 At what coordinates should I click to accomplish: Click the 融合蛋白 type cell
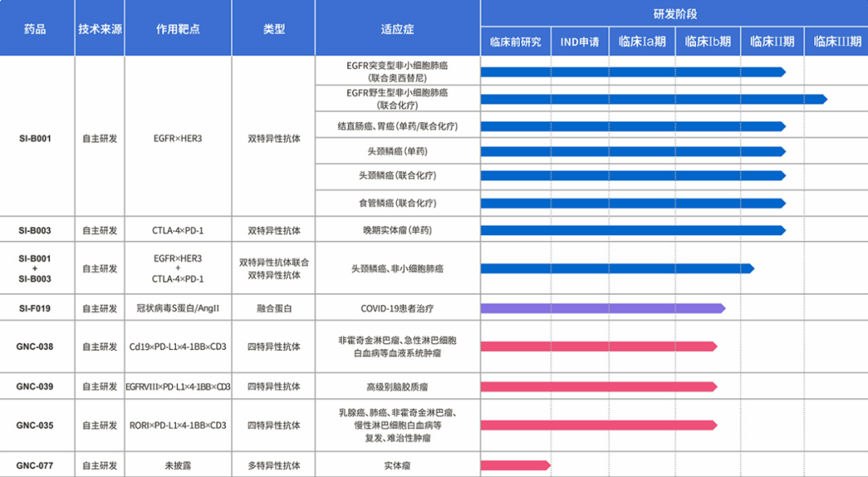[273, 308]
